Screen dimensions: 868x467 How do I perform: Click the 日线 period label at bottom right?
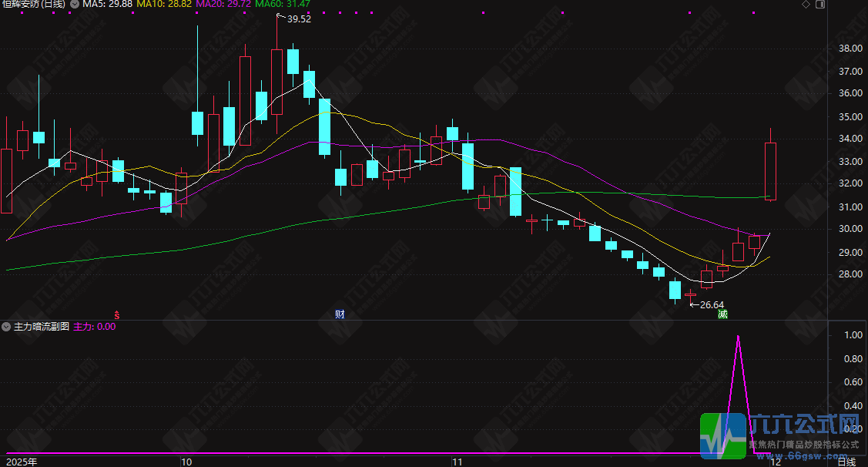pyautogui.click(x=846, y=462)
